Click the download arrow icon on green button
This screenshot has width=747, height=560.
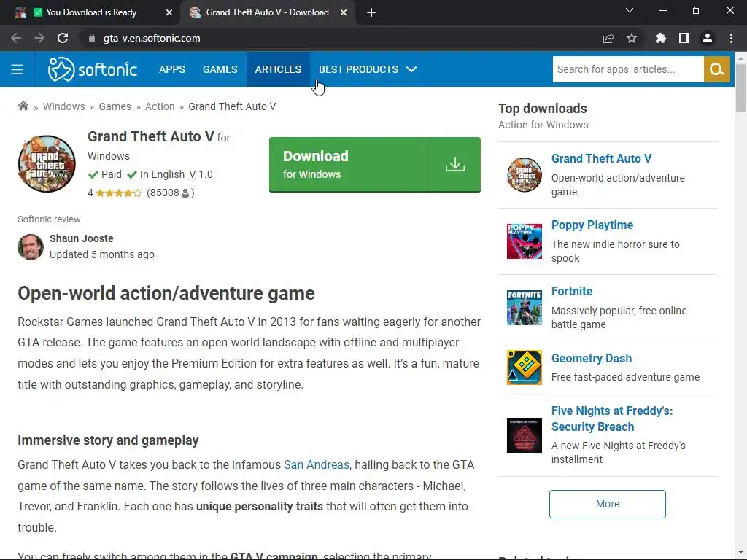tap(455, 165)
